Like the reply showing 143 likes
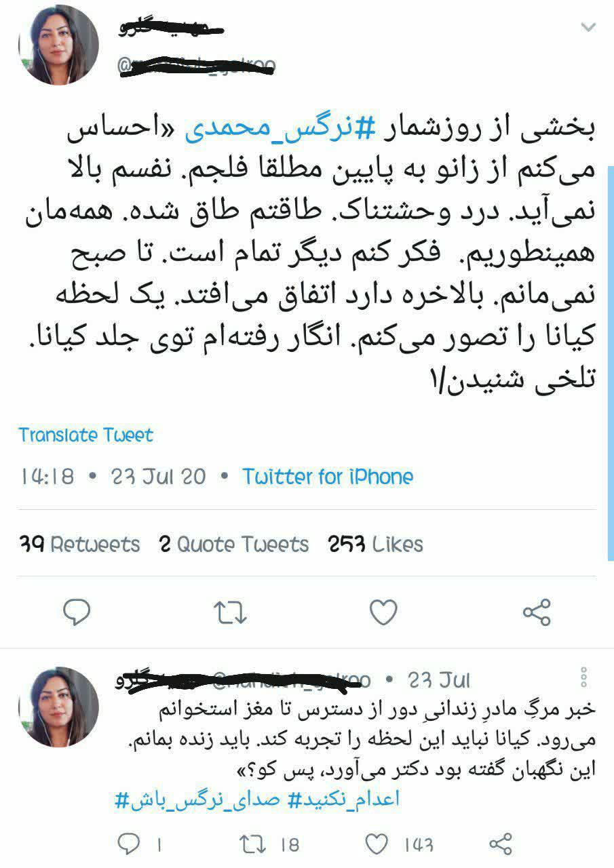This screenshot has height=868, width=614. pyautogui.click(x=377, y=844)
